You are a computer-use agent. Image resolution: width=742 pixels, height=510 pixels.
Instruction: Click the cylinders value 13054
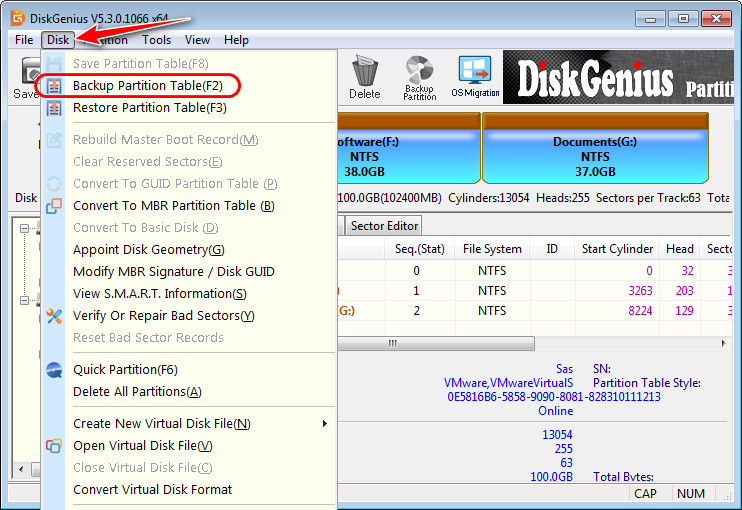[557, 434]
